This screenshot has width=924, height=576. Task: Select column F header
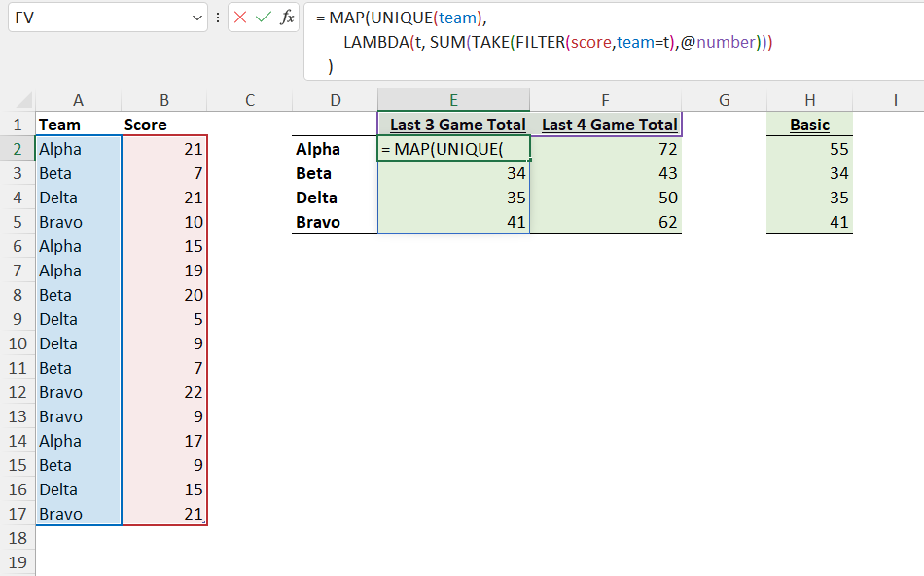pos(606,100)
